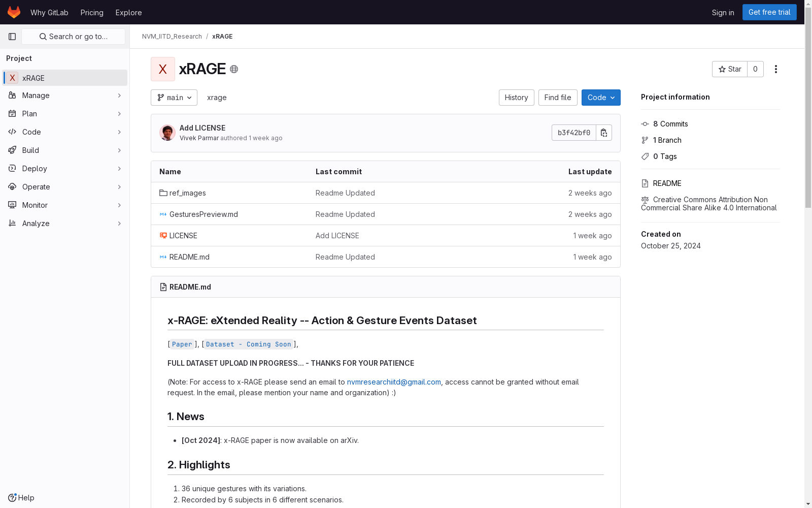Star the xRAGE project
812x508 pixels.
(x=730, y=69)
